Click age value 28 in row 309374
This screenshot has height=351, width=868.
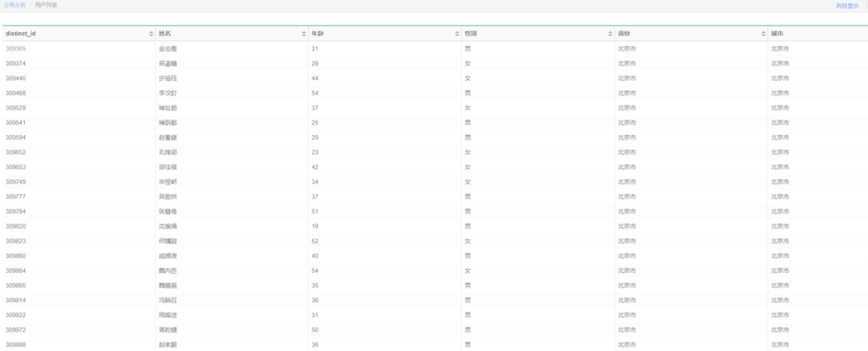pyautogui.click(x=315, y=63)
